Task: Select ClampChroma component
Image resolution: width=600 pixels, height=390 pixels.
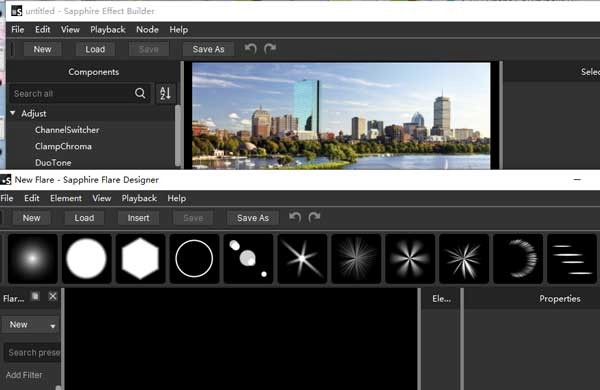Action: [63, 146]
